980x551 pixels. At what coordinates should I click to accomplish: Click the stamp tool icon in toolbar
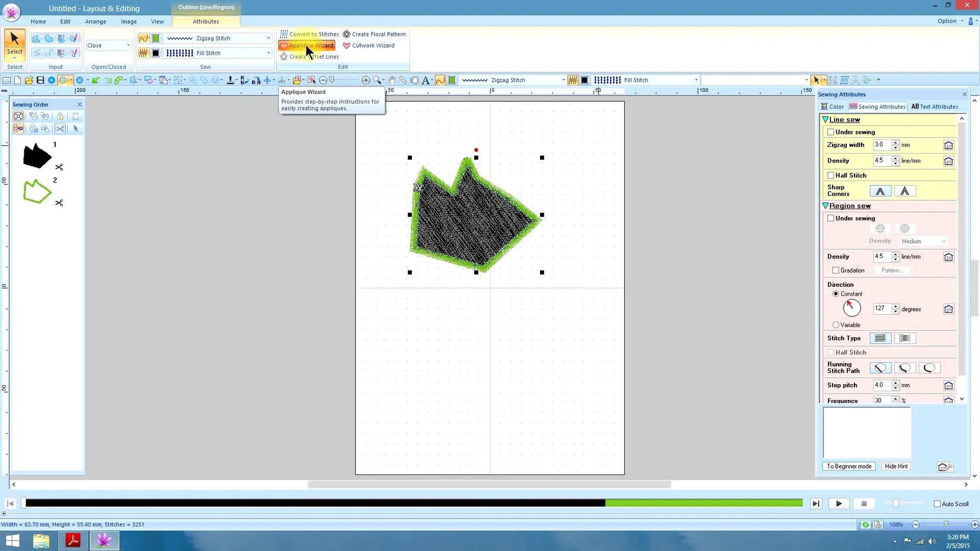(230, 80)
